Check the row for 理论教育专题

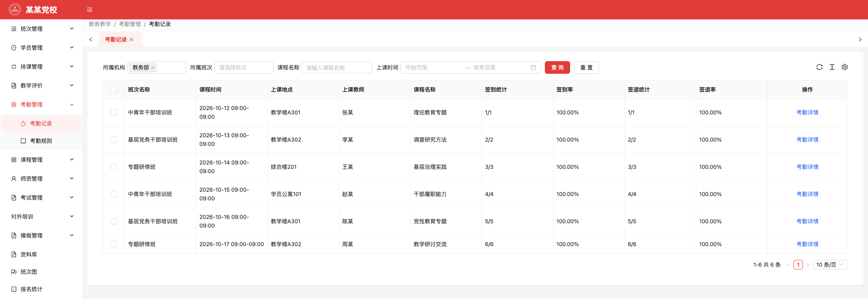tap(114, 112)
